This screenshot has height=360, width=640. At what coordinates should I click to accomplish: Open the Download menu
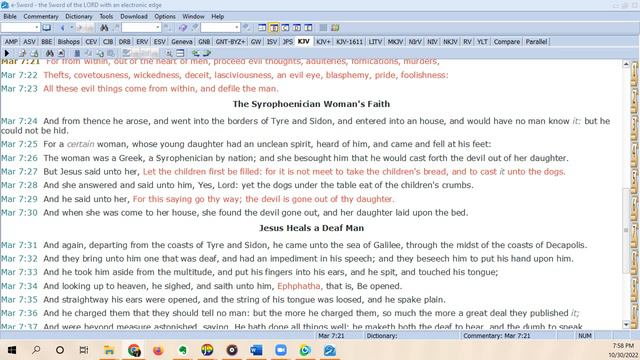click(x=134, y=16)
